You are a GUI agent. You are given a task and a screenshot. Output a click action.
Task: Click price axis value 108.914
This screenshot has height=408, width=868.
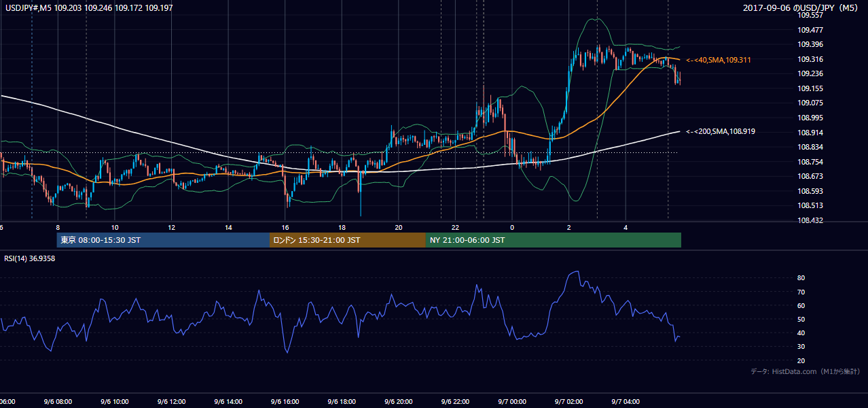[810, 132]
